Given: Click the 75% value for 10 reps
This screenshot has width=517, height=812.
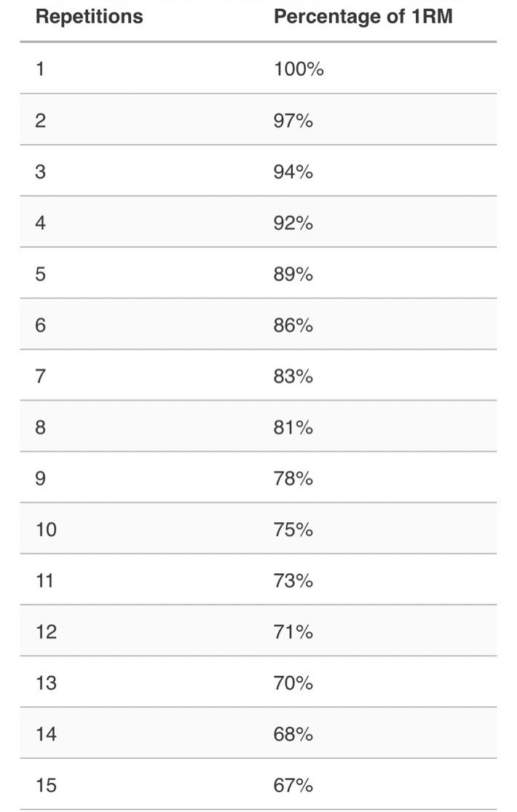Looking at the screenshot, I should tap(293, 529).
